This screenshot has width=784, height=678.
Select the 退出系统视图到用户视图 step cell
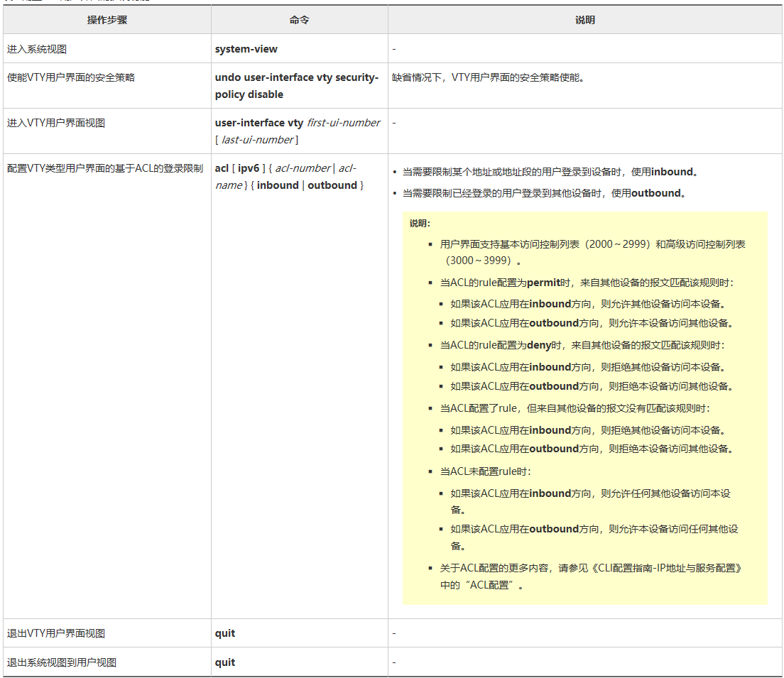click(x=61, y=662)
